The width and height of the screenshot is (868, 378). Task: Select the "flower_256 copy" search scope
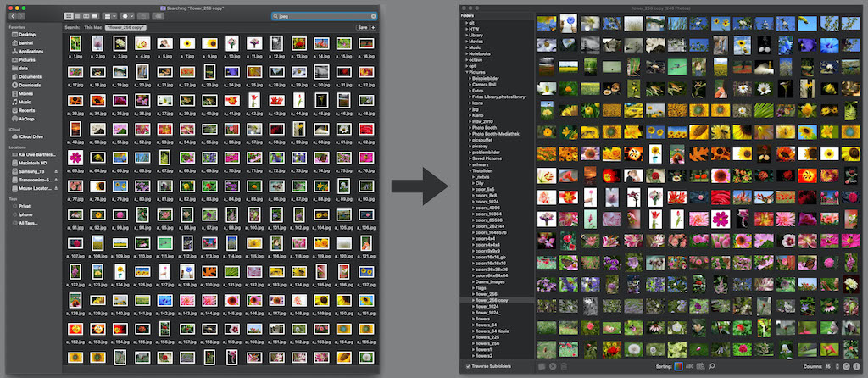125,27
